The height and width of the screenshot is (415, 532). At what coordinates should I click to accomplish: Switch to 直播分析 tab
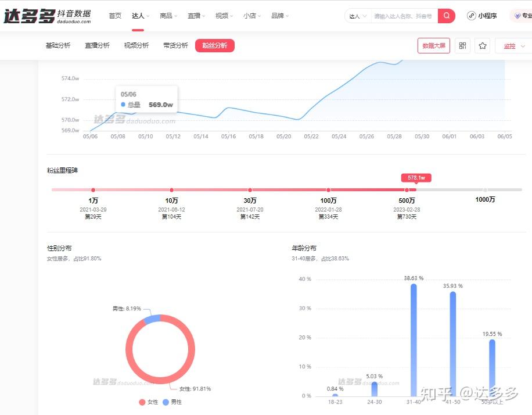[x=98, y=45]
